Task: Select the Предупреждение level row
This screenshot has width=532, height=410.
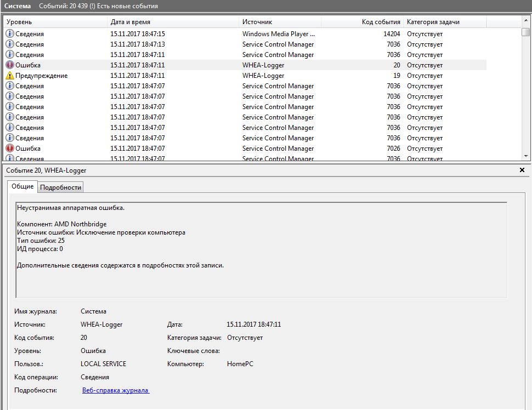Action: point(245,76)
